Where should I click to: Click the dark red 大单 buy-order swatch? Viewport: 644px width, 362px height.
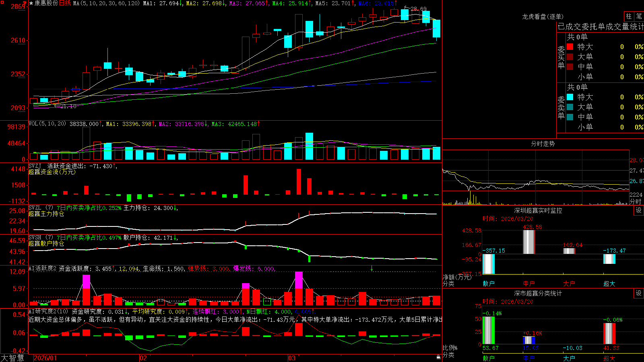pyautogui.click(x=570, y=57)
